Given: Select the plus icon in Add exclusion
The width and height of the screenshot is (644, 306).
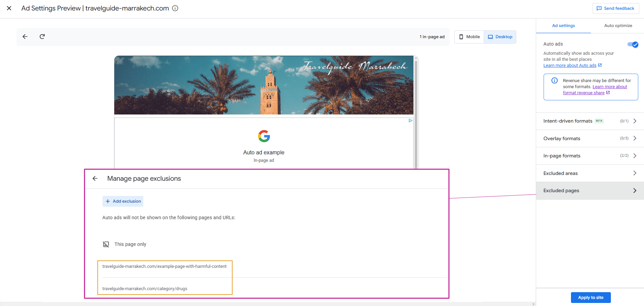Looking at the screenshot, I should 108,201.
